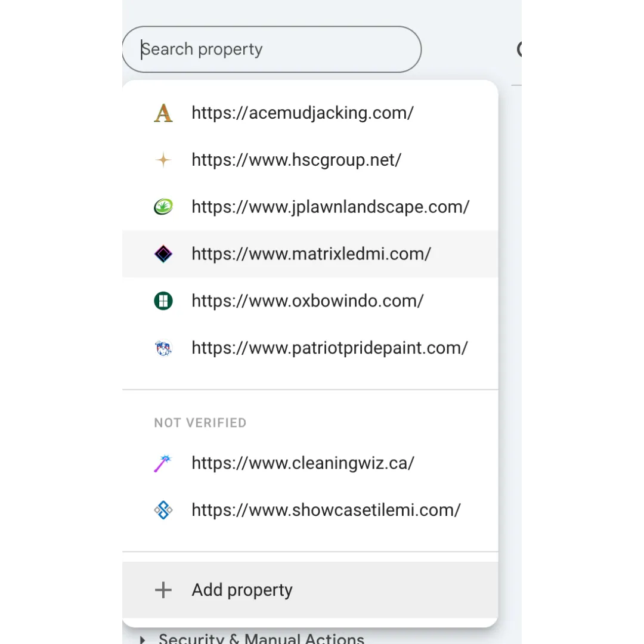Switch to the https://www.matrixledmi.com/ property
Image resolution: width=644 pixels, height=644 pixels.
coord(311,254)
